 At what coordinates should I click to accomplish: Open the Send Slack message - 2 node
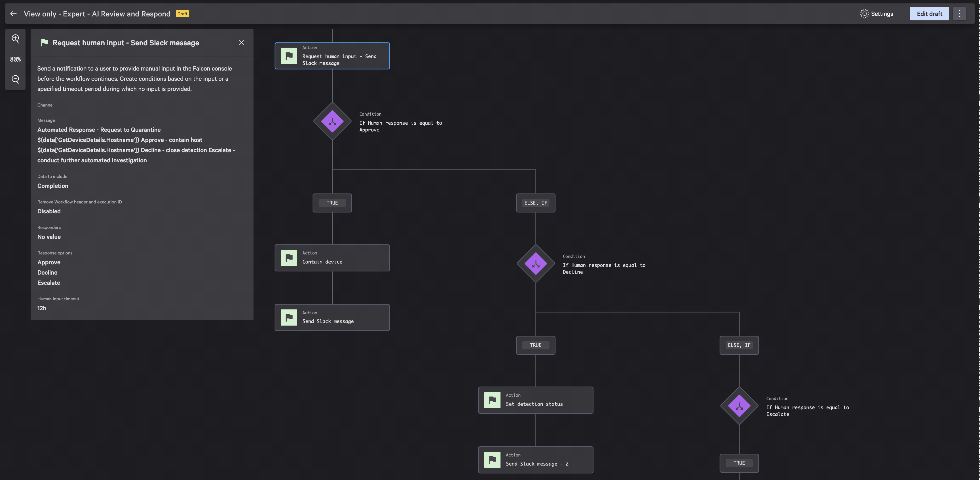[x=535, y=460]
